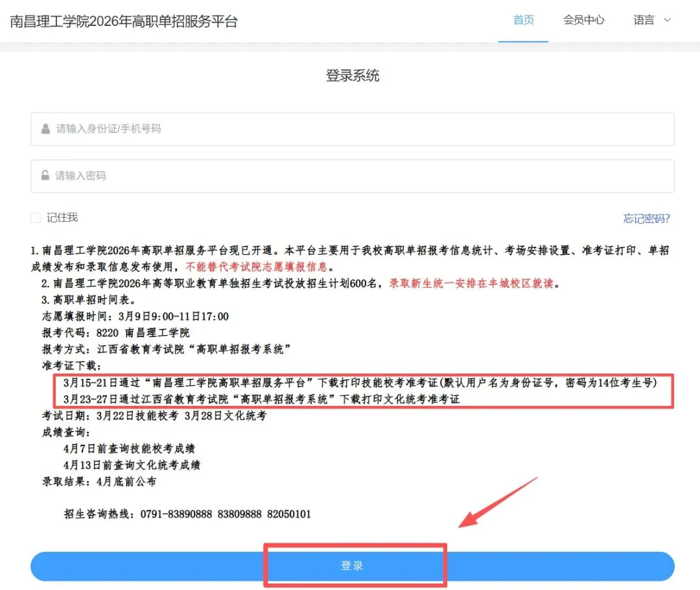The width and height of the screenshot is (700, 590).
Task: Click the line 志愿填报时间:3月9日9:00-11日17:00
Action: click(x=135, y=316)
